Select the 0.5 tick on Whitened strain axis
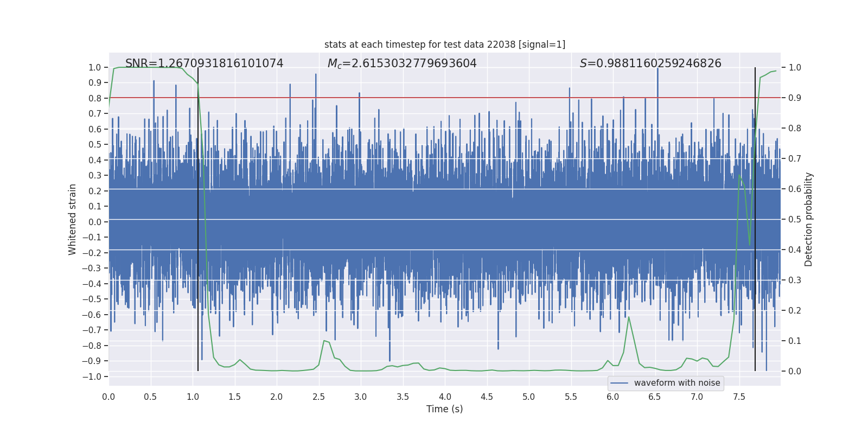 point(95,144)
